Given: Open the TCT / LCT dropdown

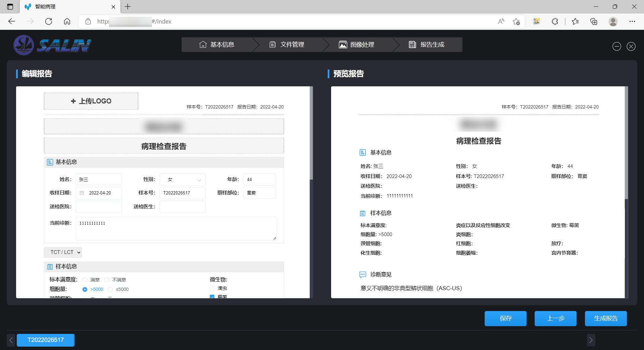Looking at the screenshot, I should point(63,252).
